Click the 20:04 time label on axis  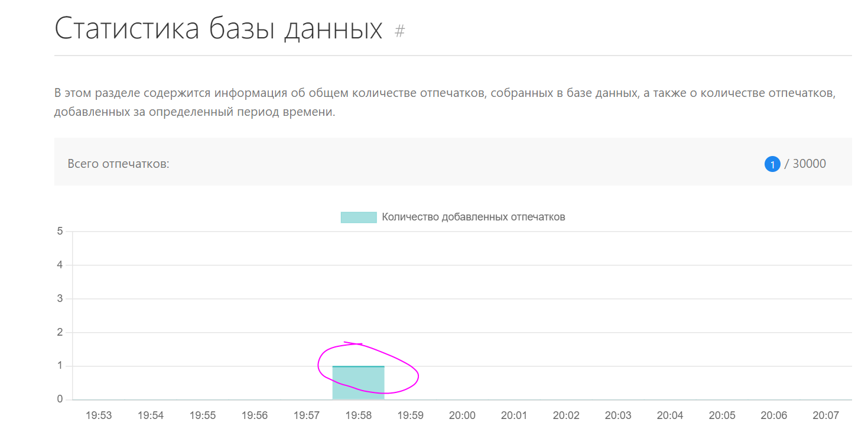pos(670,415)
